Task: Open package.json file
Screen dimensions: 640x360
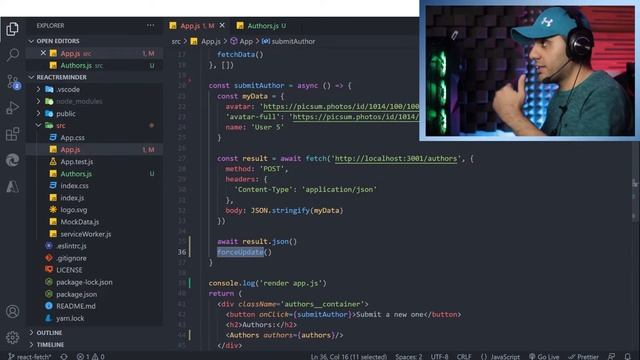Action: [x=76, y=294]
